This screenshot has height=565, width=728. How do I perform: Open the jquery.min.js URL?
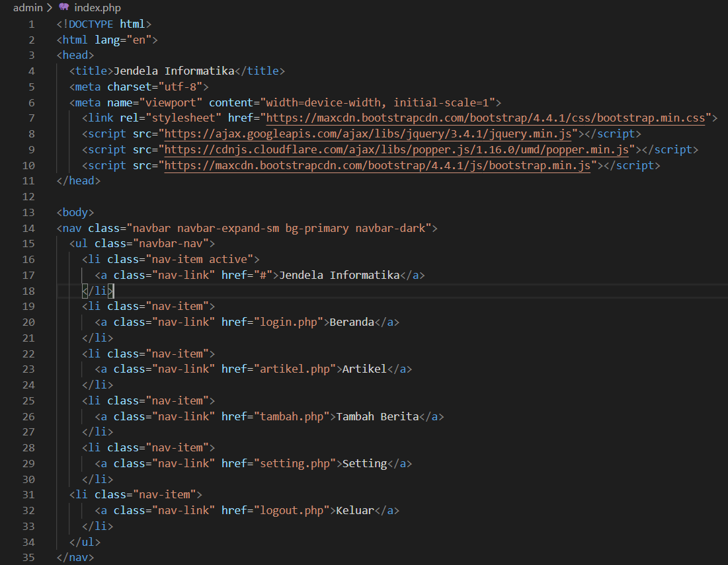tap(368, 134)
